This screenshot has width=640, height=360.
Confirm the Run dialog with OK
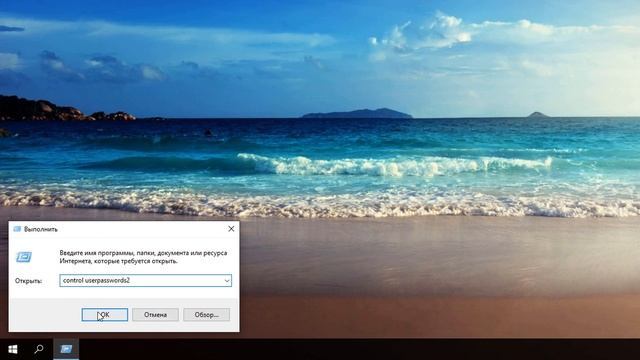(104, 315)
